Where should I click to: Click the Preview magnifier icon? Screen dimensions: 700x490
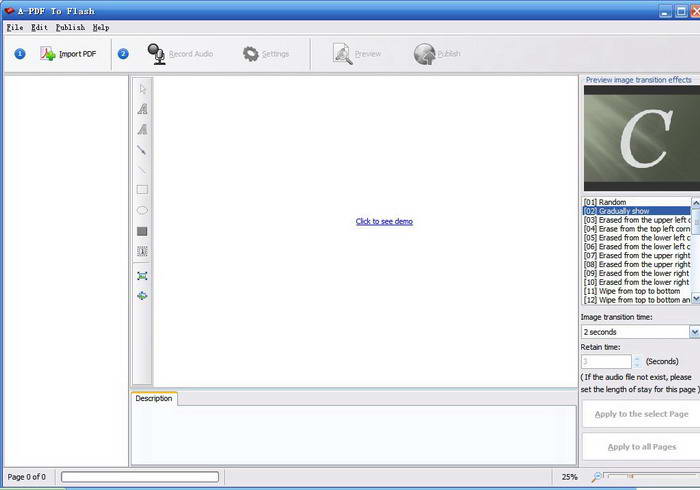[x=343, y=54]
